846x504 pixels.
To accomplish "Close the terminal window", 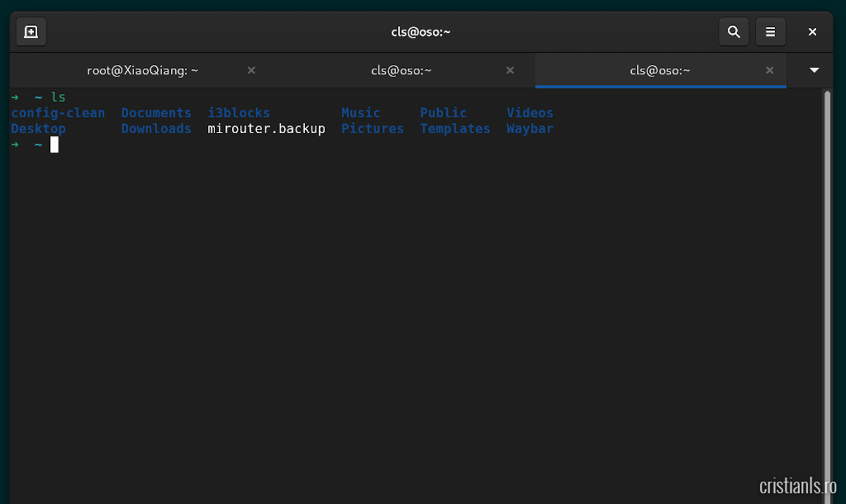I will 812,32.
